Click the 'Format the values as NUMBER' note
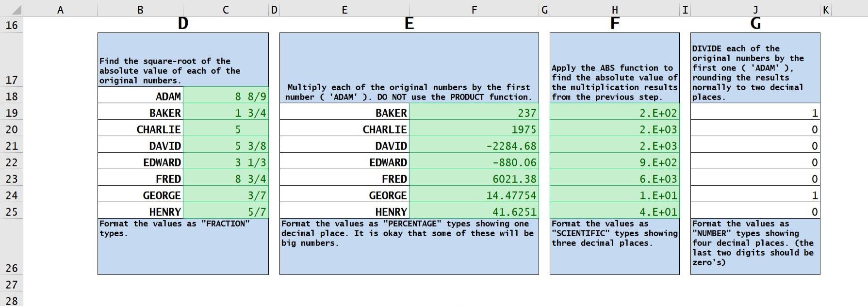Screen dimensions: 868x306 (755, 247)
